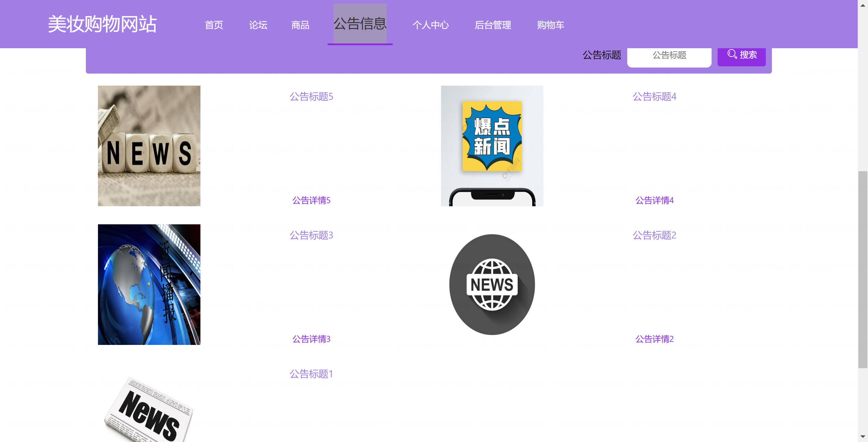
Task: Open the 商品 products menu
Action: (x=300, y=25)
